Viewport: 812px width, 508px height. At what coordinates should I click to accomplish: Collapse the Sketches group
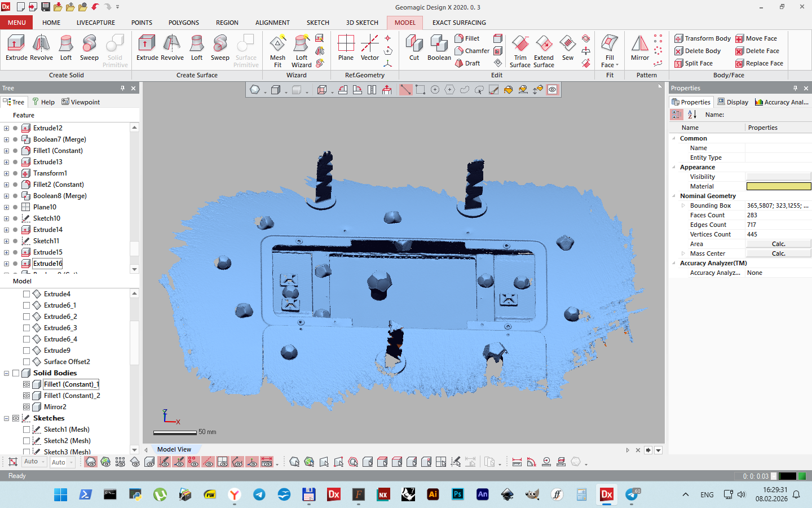pos(6,418)
